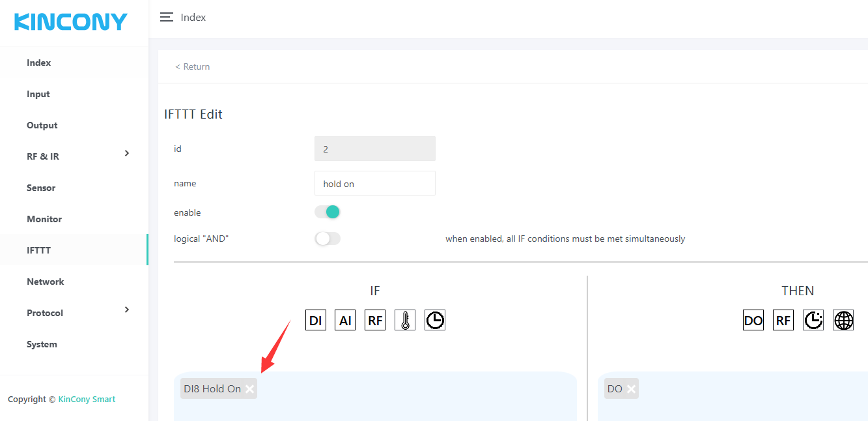This screenshot has width=868, height=421.
Task: Click the Return link
Action: click(193, 66)
